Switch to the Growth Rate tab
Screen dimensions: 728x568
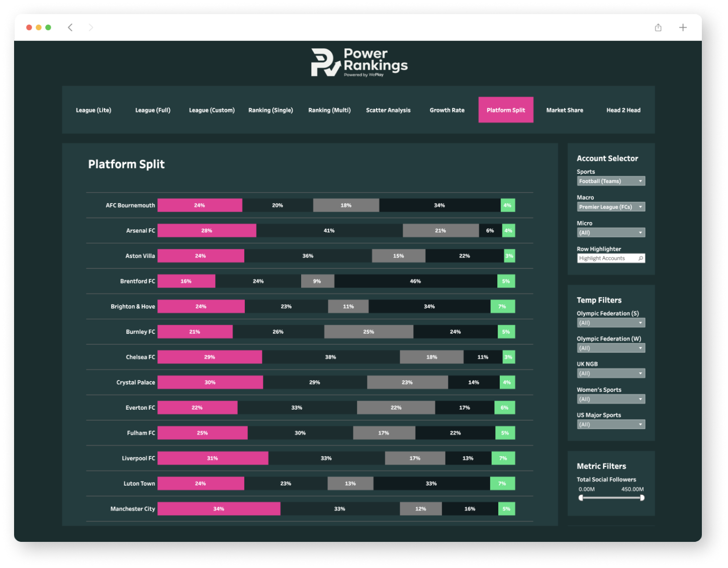tap(447, 110)
